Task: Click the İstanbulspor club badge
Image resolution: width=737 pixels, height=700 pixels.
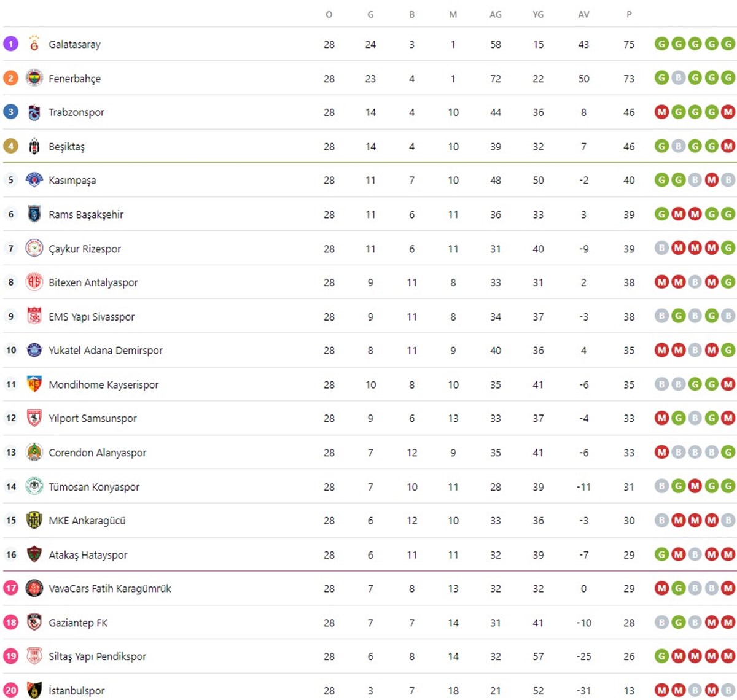Action: click(34, 690)
